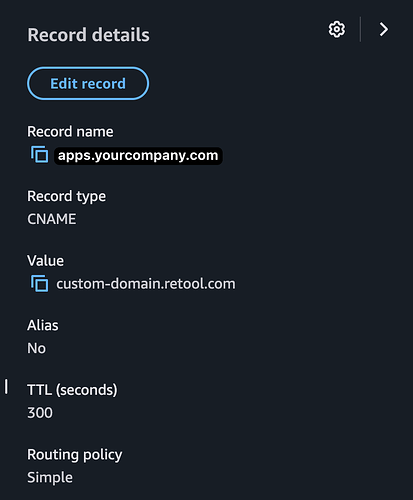Click the Routing policy label

75,455
